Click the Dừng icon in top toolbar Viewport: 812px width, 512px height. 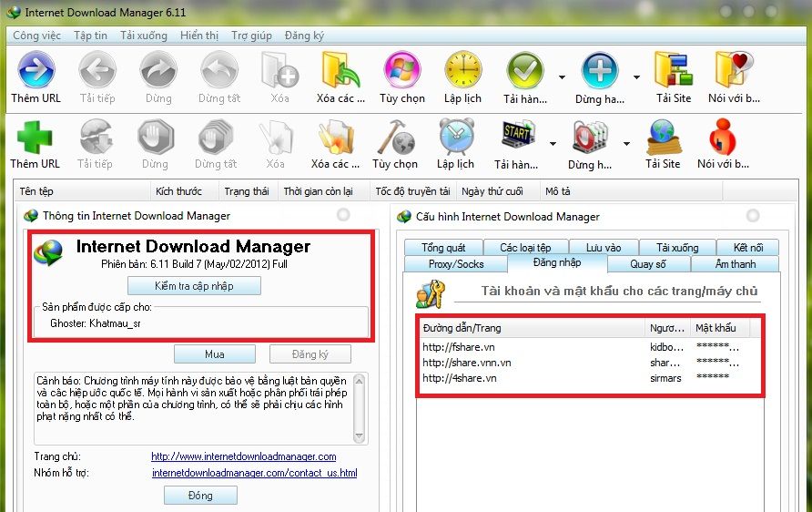tap(158, 69)
